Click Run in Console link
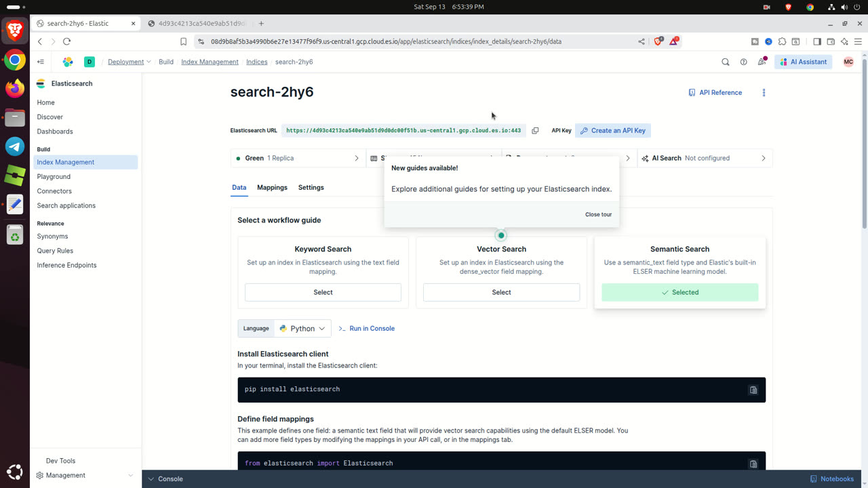 click(366, 328)
